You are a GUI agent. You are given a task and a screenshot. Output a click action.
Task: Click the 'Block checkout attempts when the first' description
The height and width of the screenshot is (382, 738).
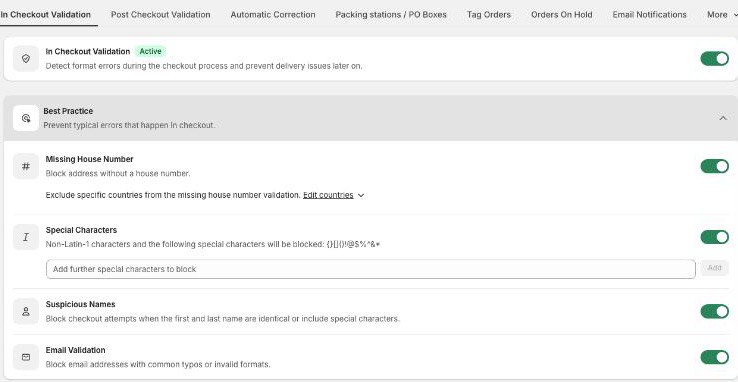(223, 318)
